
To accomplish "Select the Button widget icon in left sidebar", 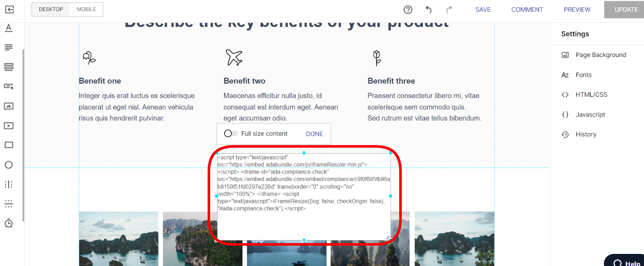I will pyautogui.click(x=9, y=86).
